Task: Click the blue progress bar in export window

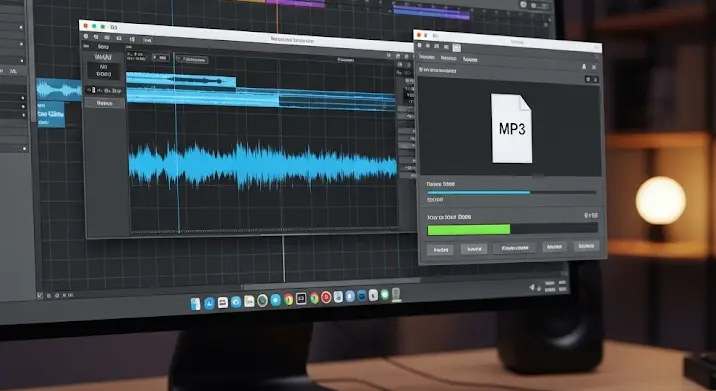Action: (x=511, y=193)
